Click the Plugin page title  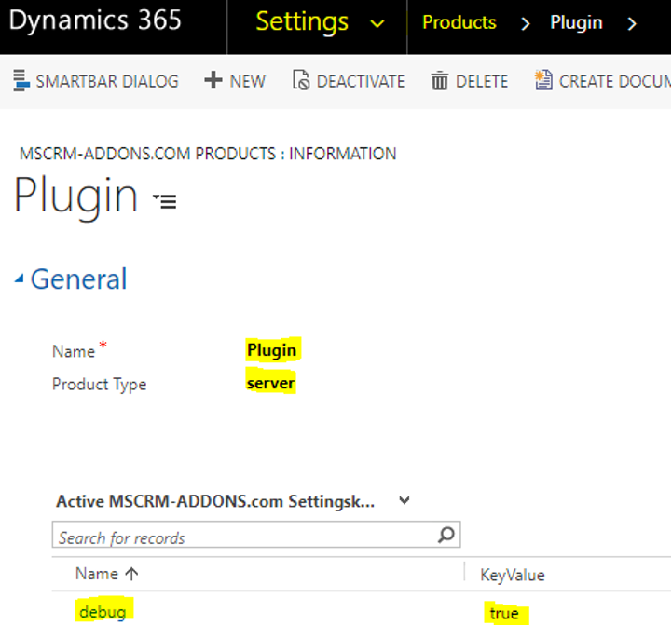click(75, 197)
